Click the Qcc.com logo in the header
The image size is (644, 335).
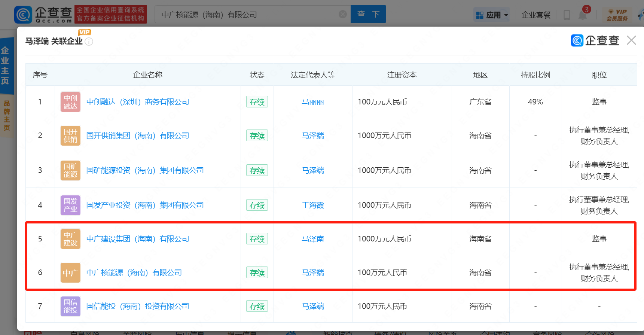click(x=43, y=15)
